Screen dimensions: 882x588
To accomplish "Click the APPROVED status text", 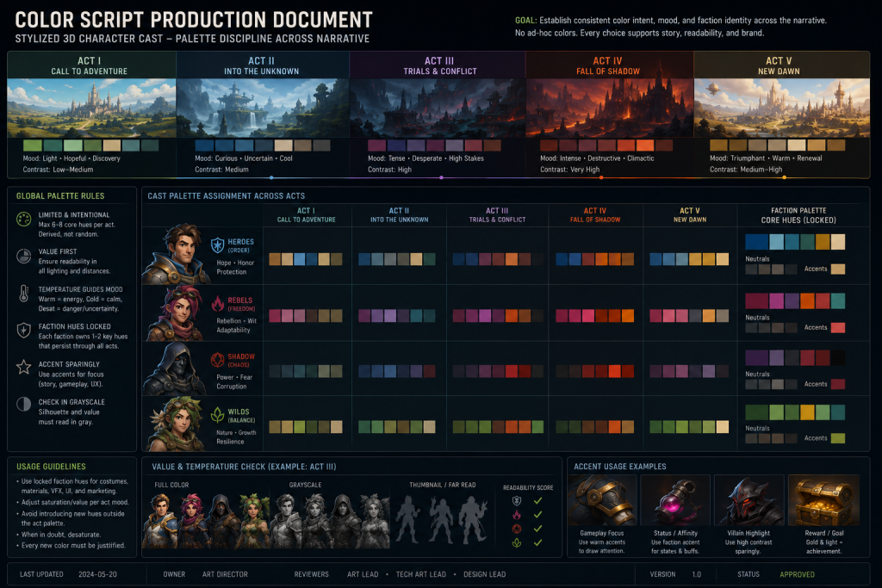I will click(x=797, y=574).
